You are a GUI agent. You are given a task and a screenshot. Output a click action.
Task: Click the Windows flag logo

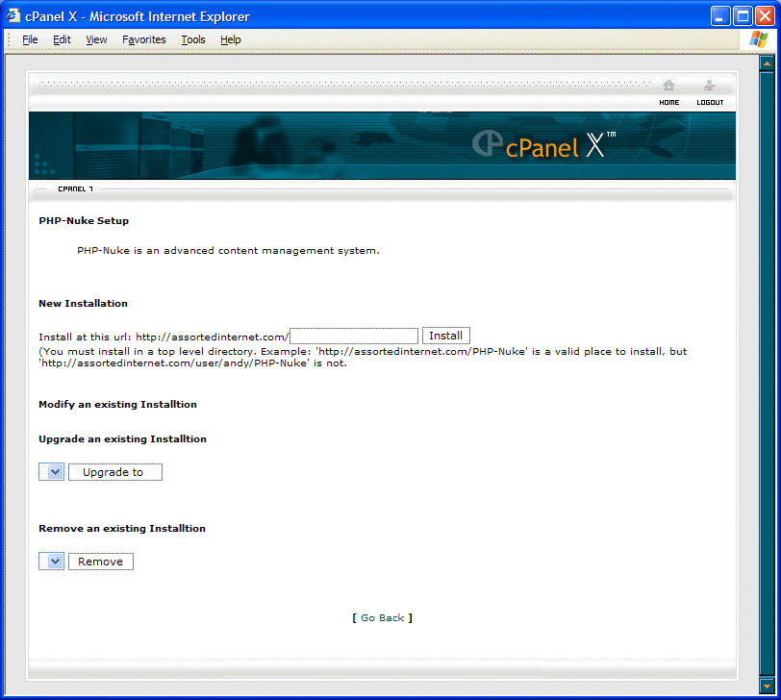pyautogui.click(x=759, y=39)
